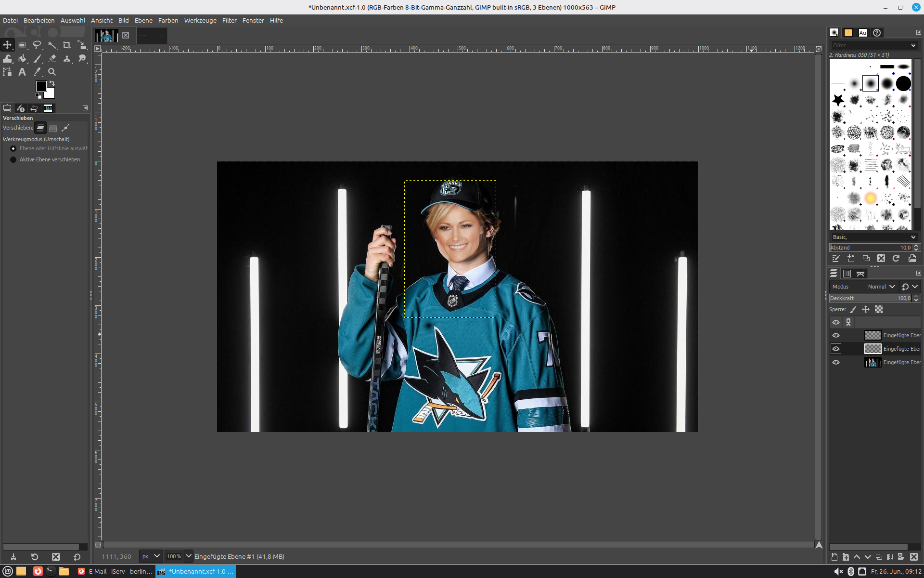Open the Datei menu
This screenshot has height=578, width=924.
tap(10, 20)
